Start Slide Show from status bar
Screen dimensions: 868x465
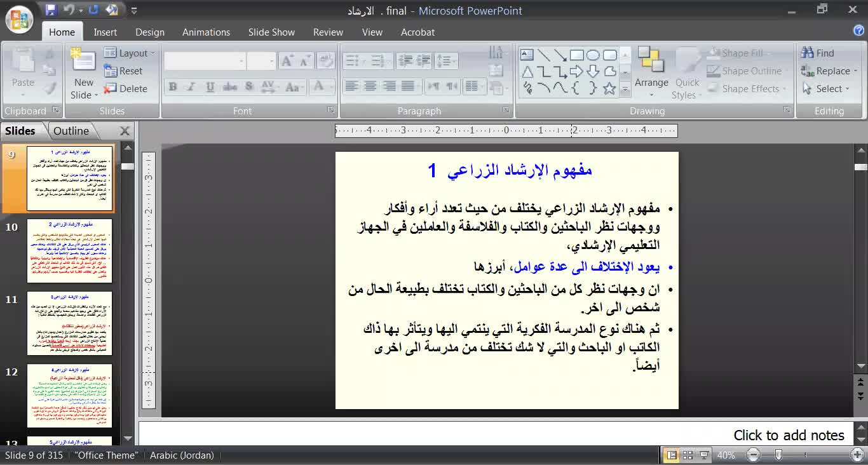click(704, 455)
